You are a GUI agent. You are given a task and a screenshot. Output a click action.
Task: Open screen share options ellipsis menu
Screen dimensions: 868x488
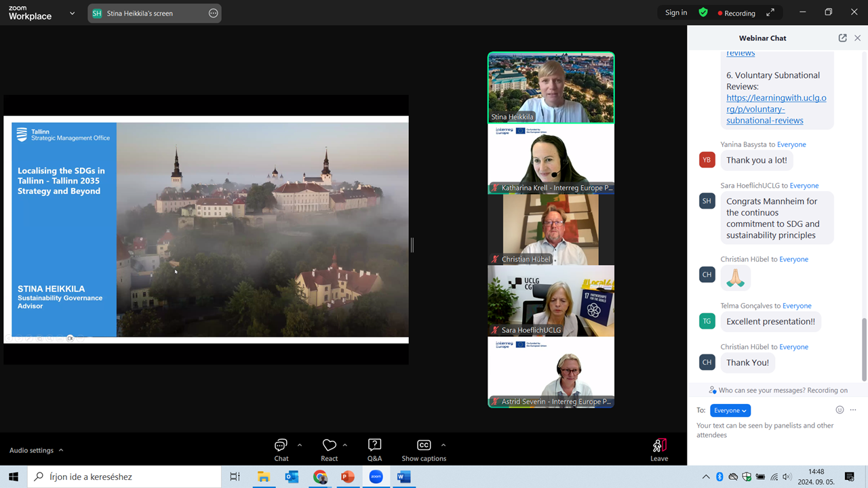[213, 13]
